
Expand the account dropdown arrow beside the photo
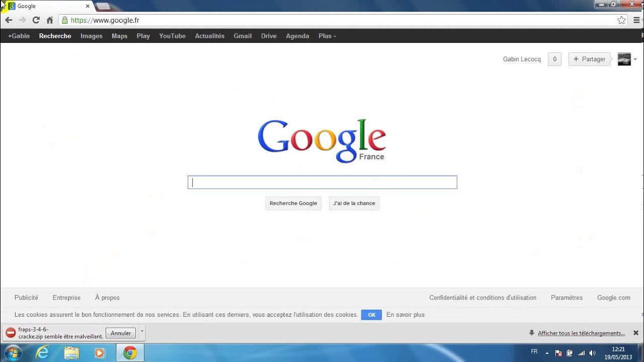click(x=635, y=59)
